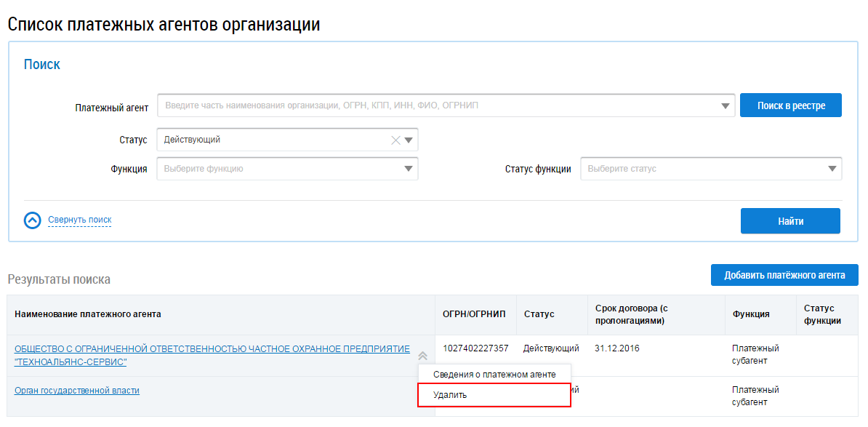Clear the Статус field with X icon
Screen dimensions: 868x427
point(396,140)
